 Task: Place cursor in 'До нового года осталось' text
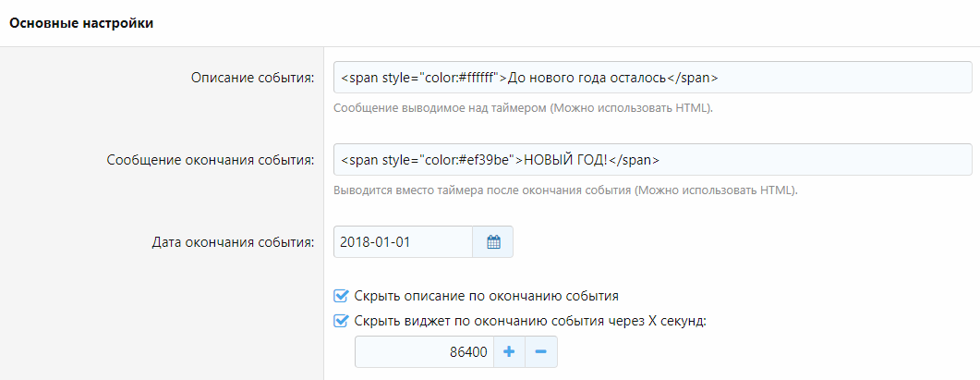tap(587, 78)
